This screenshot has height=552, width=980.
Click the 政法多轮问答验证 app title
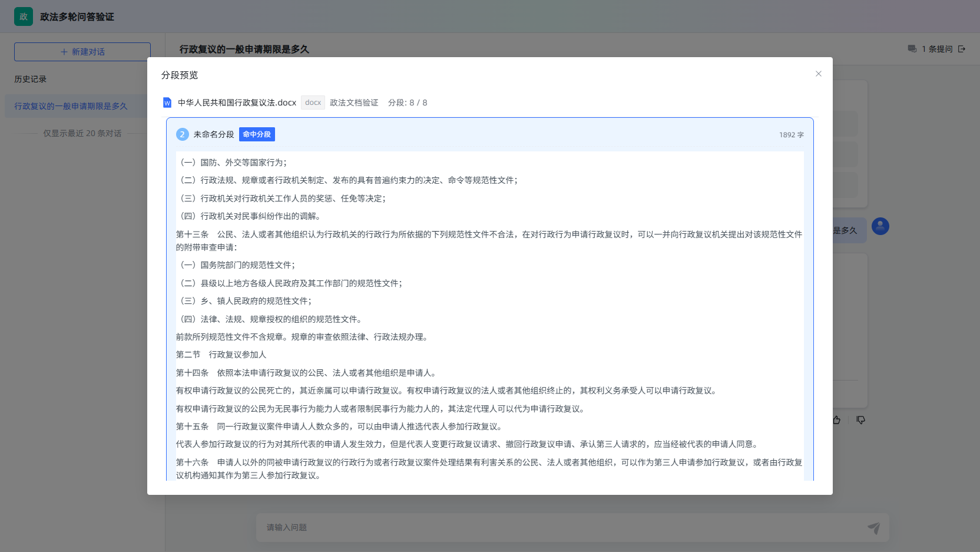click(77, 17)
